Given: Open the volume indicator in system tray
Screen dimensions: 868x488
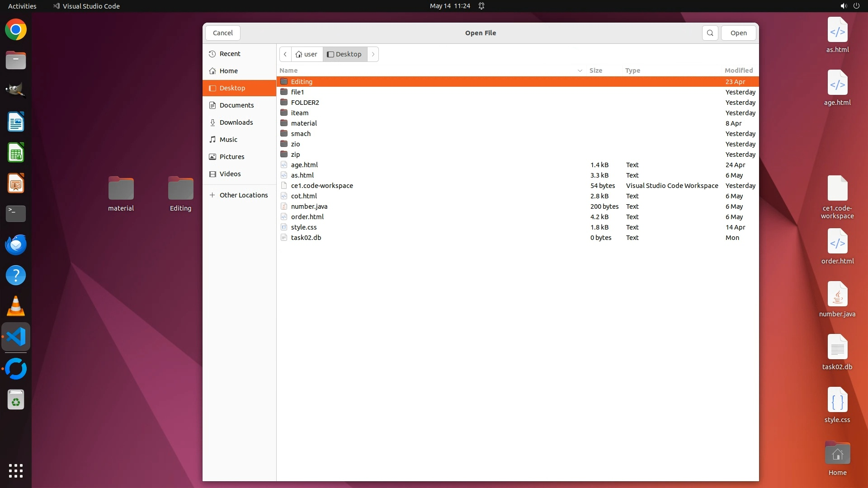Looking at the screenshot, I should pyautogui.click(x=843, y=6).
